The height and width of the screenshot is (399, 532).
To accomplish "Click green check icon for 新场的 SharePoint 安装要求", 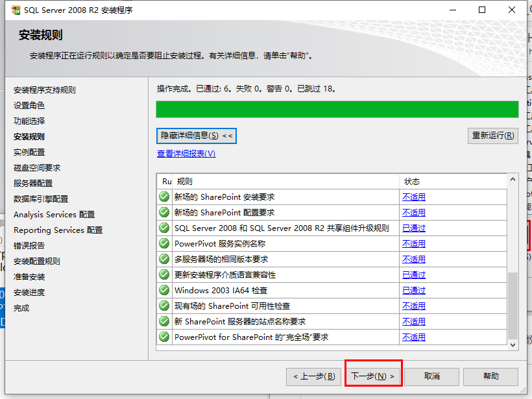I will click(164, 197).
